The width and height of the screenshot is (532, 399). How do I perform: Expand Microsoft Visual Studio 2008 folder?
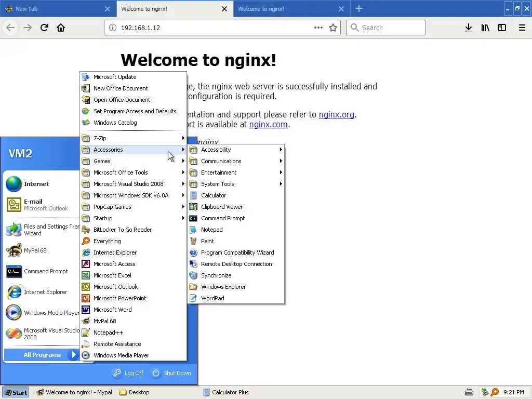tap(134, 184)
